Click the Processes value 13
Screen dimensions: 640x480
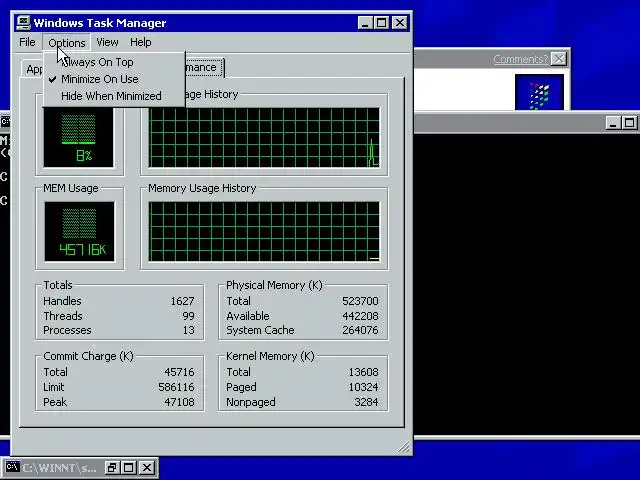(x=189, y=330)
